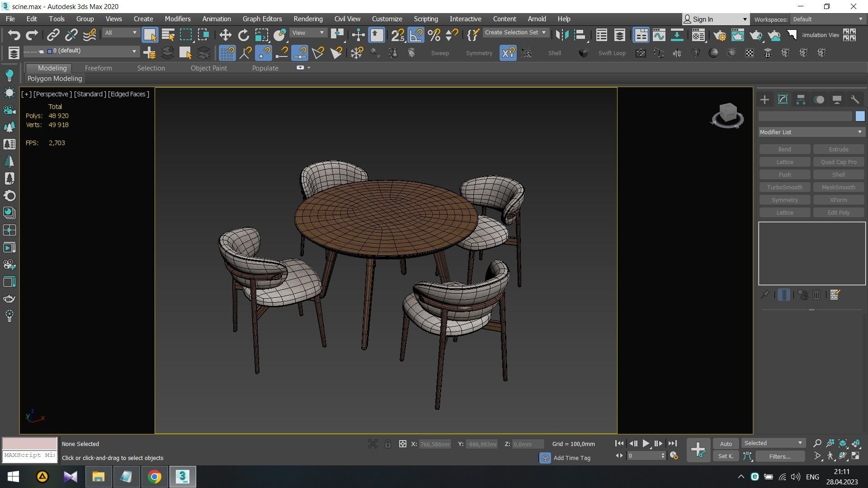Screen dimensions: 868x488
Task: Click the current frame number field
Action: 644,456
